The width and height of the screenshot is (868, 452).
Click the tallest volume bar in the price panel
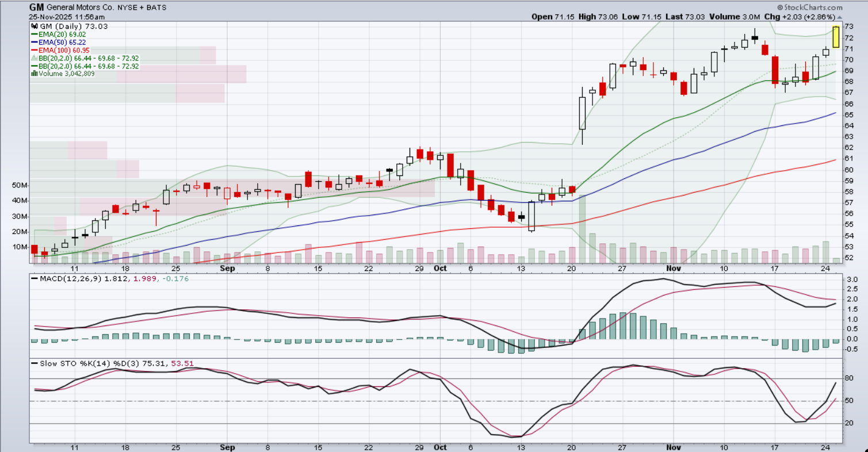pos(582,229)
